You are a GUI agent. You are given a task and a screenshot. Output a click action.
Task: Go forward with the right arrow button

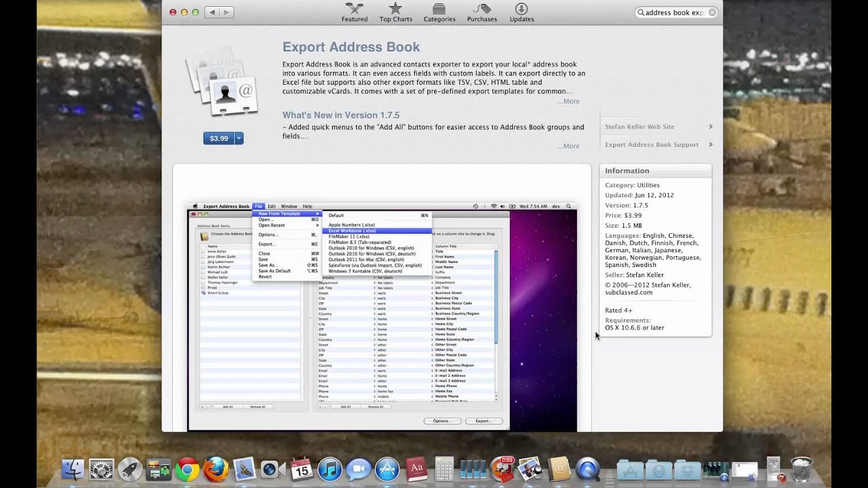226,12
